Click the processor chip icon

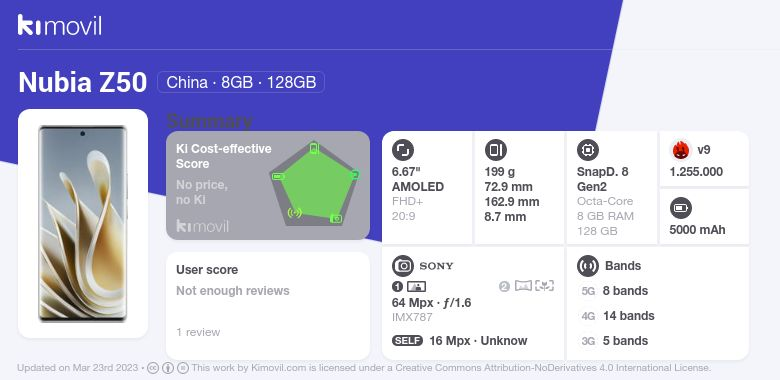588,150
